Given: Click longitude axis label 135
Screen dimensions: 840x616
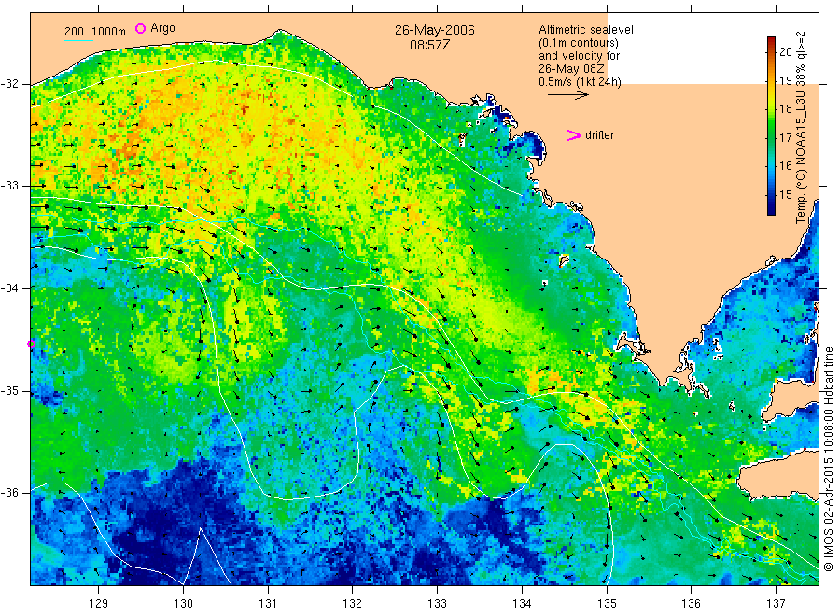Looking at the screenshot, I should (607, 604).
